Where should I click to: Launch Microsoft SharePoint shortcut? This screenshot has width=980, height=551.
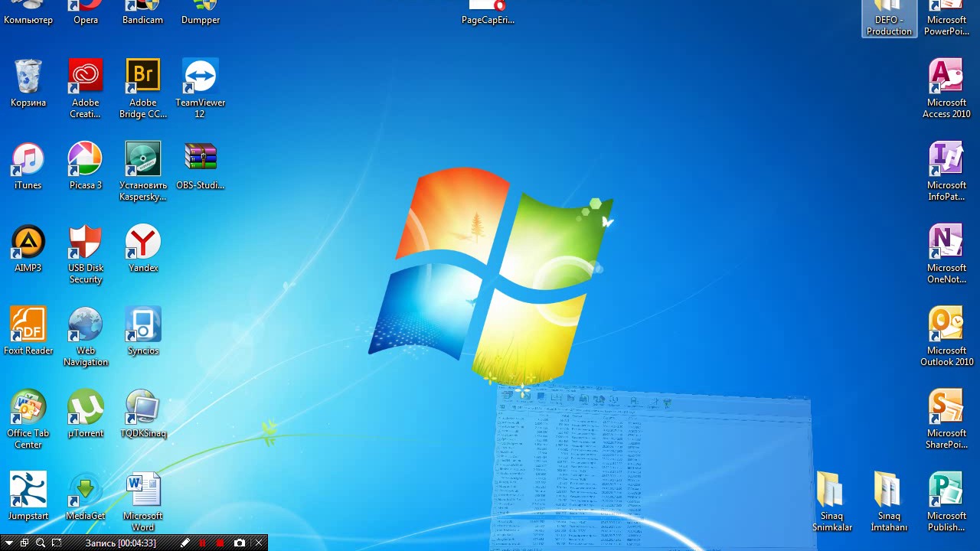(946, 419)
